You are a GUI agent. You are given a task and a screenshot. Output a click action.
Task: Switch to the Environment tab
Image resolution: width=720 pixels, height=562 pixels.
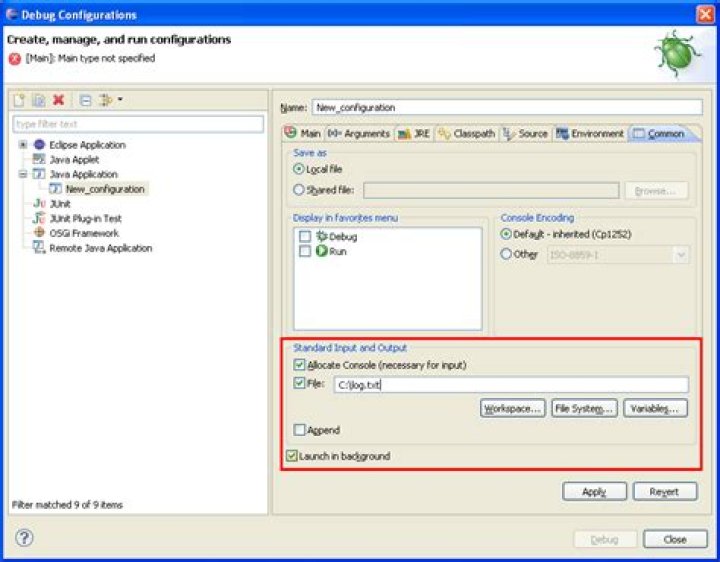pyautogui.click(x=590, y=134)
